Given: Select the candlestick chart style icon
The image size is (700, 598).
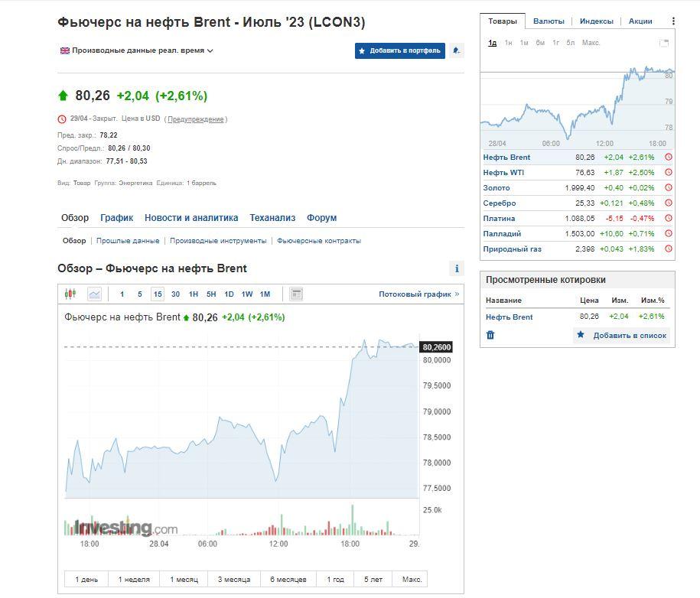Looking at the screenshot, I should [70, 293].
